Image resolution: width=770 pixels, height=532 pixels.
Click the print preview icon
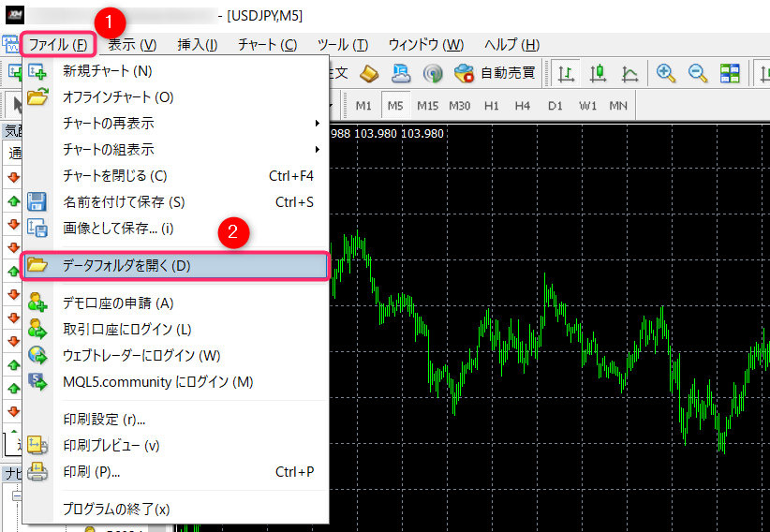[x=37, y=446]
